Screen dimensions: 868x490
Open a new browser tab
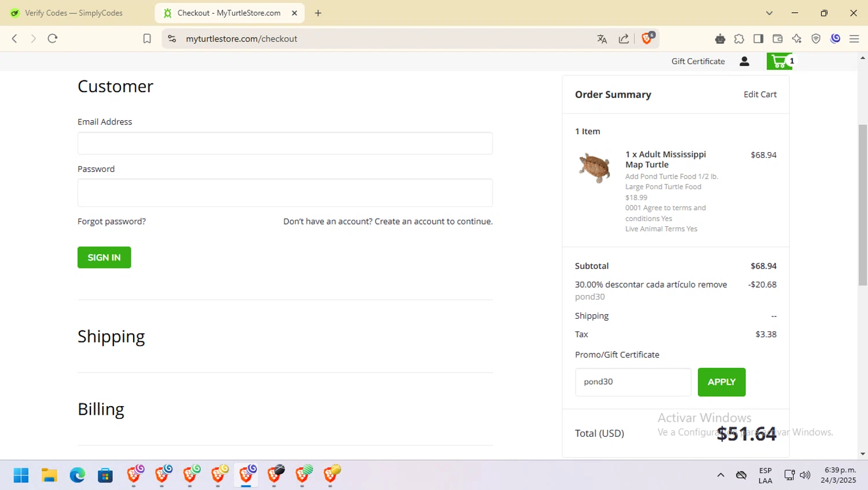click(318, 13)
